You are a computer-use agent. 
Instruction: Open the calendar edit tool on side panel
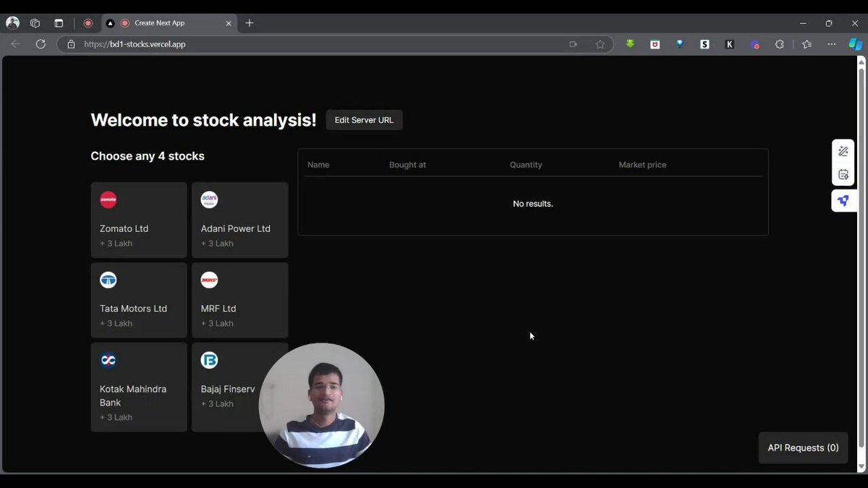[843, 175]
